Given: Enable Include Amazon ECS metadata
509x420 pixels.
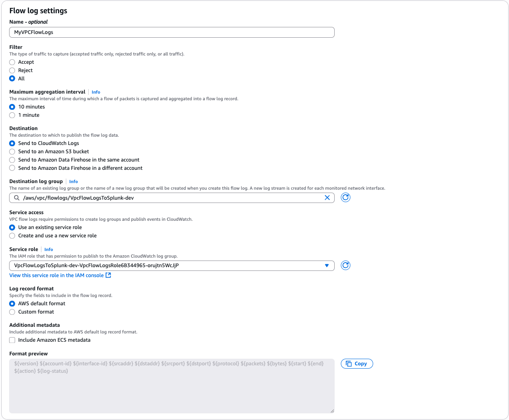Looking at the screenshot, I should click(x=12, y=340).
